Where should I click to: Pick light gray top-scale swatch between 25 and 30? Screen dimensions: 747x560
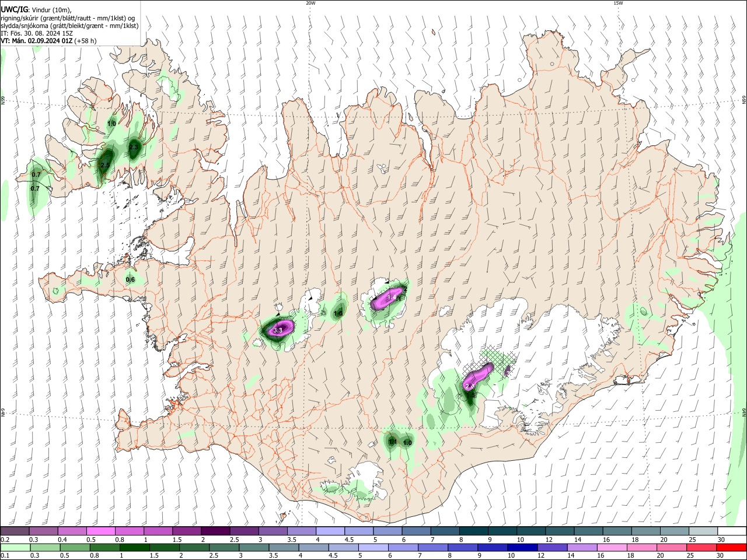click(x=703, y=531)
